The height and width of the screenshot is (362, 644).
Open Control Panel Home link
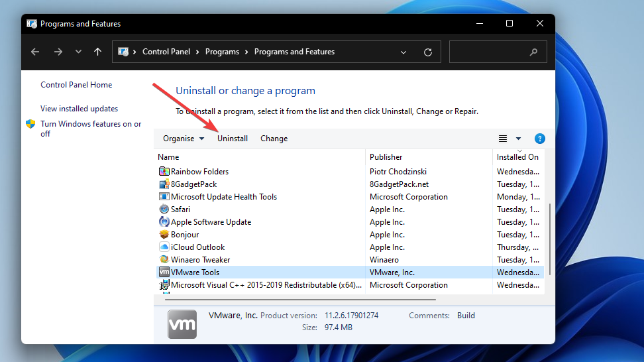[x=76, y=85]
